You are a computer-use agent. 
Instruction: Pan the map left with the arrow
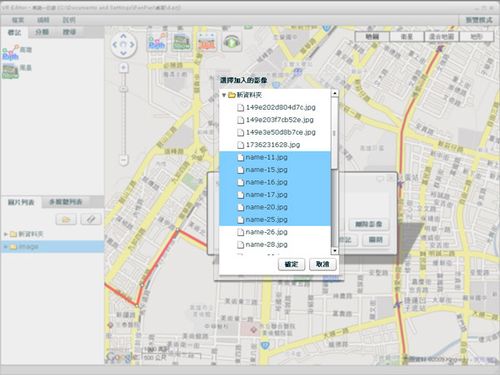115,45
